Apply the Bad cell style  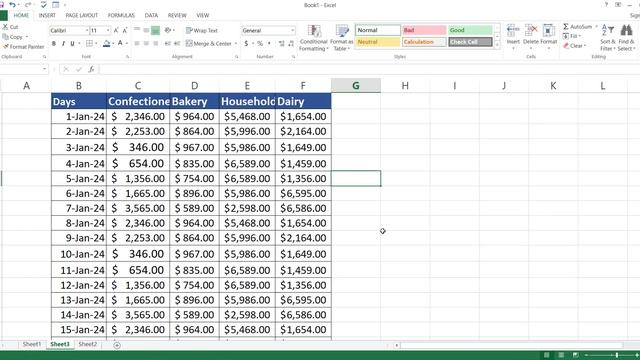click(424, 30)
